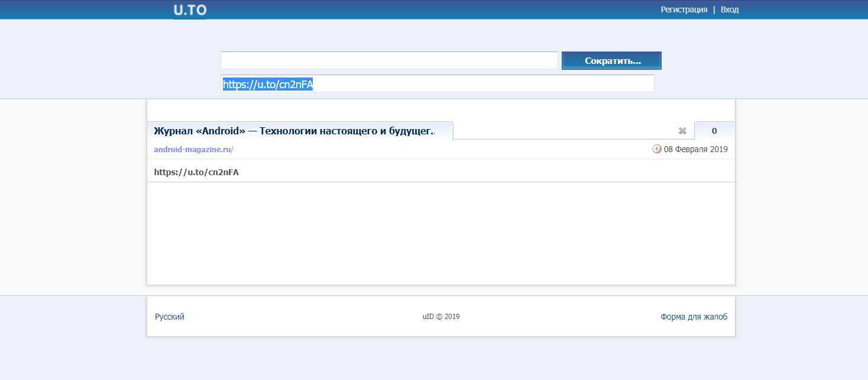Click empty area below the short link row

pyautogui.click(x=441, y=234)
